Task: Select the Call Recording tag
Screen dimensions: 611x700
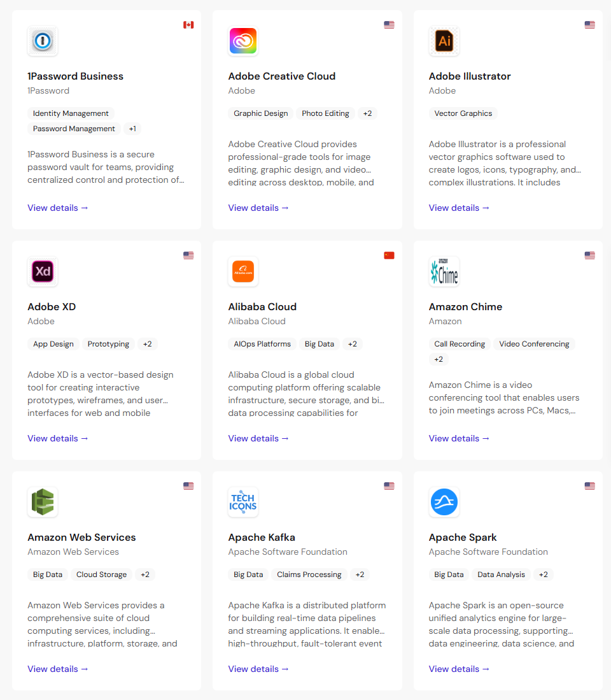Action: pos(460,344)
